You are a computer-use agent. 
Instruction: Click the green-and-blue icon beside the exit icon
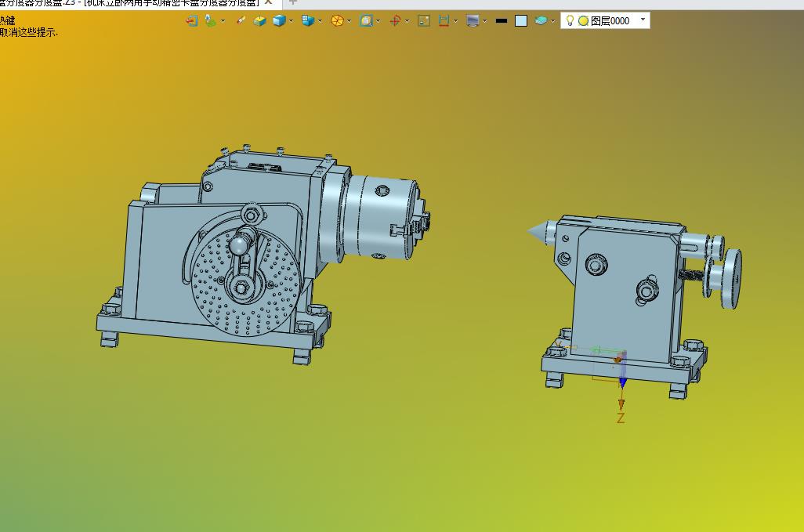(210, 21)
